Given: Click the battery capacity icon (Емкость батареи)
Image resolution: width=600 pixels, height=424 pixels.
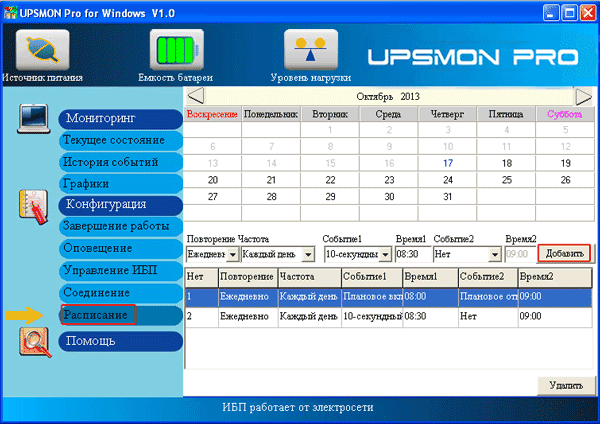Looking at the screenshot, I should click(x=176, y=50).
